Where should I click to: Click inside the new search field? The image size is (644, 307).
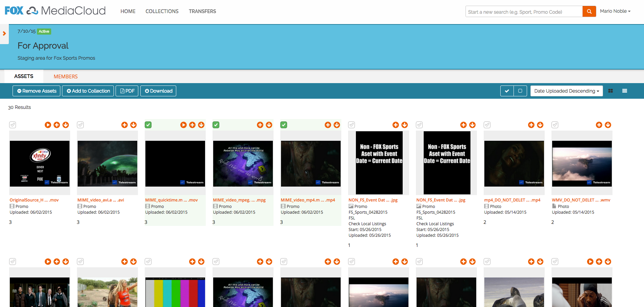[524, 12]
